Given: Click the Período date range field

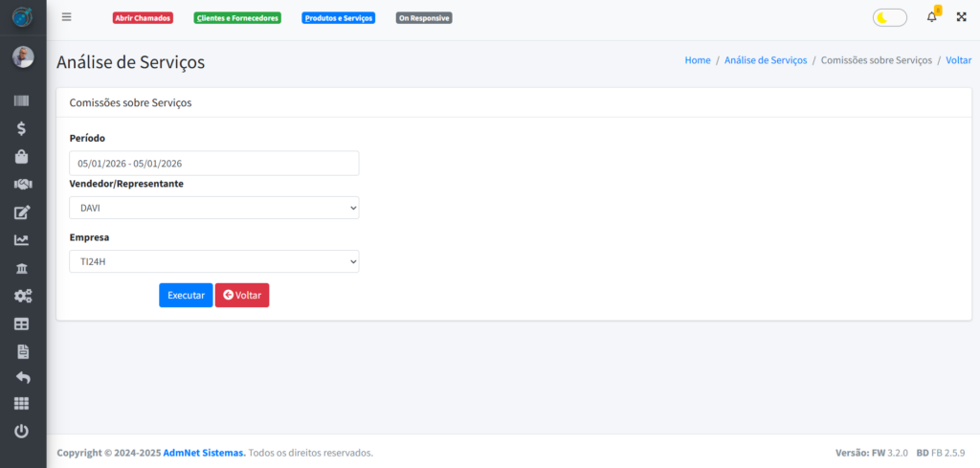Looking at the screenshot, I should [x=213, y=164].
